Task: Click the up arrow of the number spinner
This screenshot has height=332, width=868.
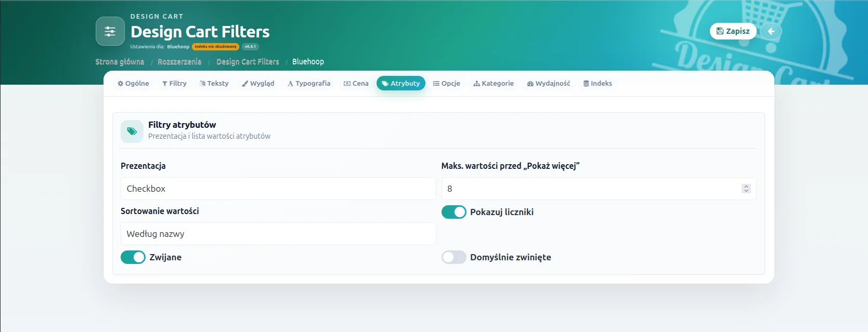Action: tap(746, 187)
